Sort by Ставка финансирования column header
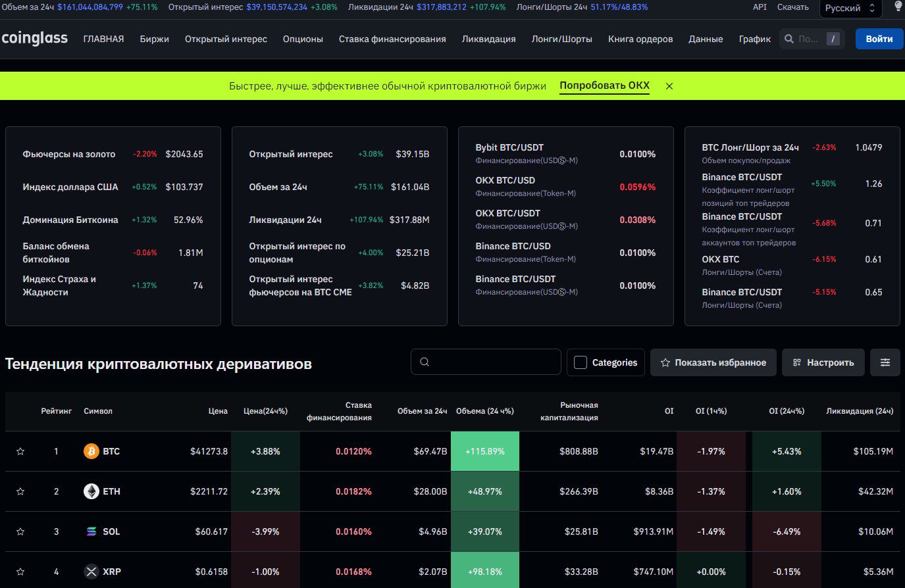This screenshot has width=905, height=588. (339, 411)
